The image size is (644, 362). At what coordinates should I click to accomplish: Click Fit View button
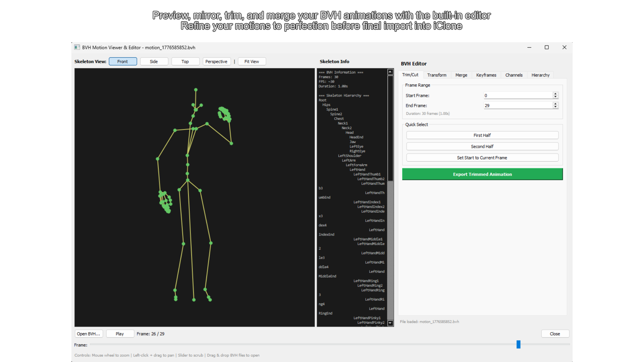coord(252,61)
